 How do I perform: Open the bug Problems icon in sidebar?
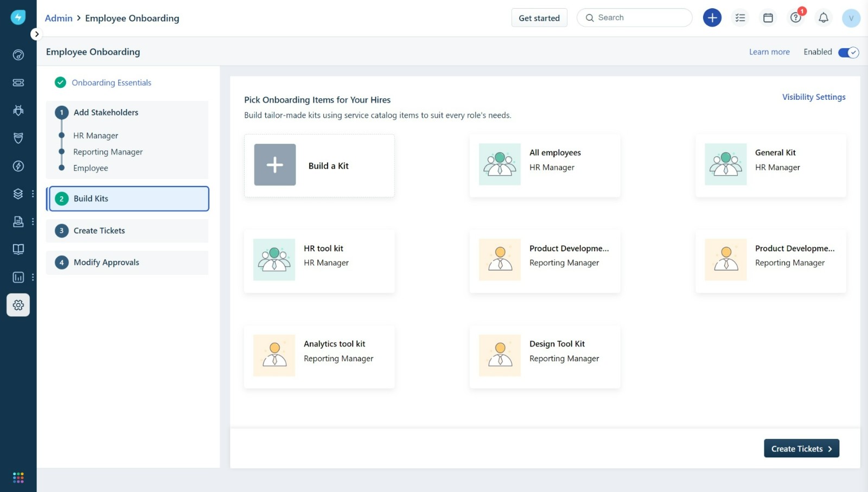coord(18,111)
